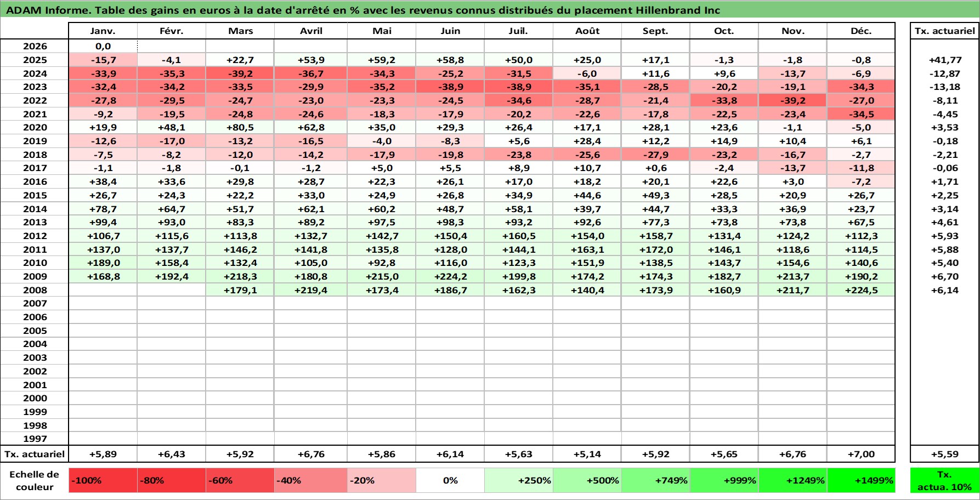Click the Tx. actuariel footer row label
980x500 pixels.
pos(35,454)
